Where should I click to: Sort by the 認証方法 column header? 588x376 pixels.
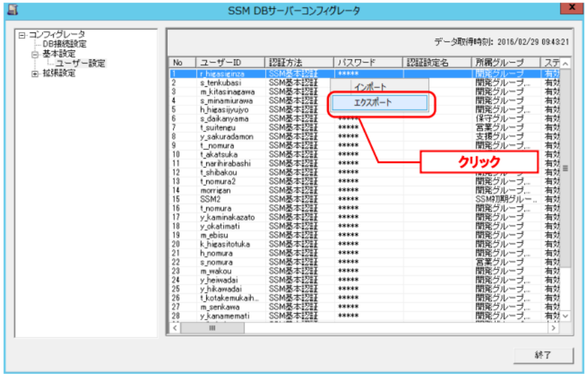[x=299, y=62]
